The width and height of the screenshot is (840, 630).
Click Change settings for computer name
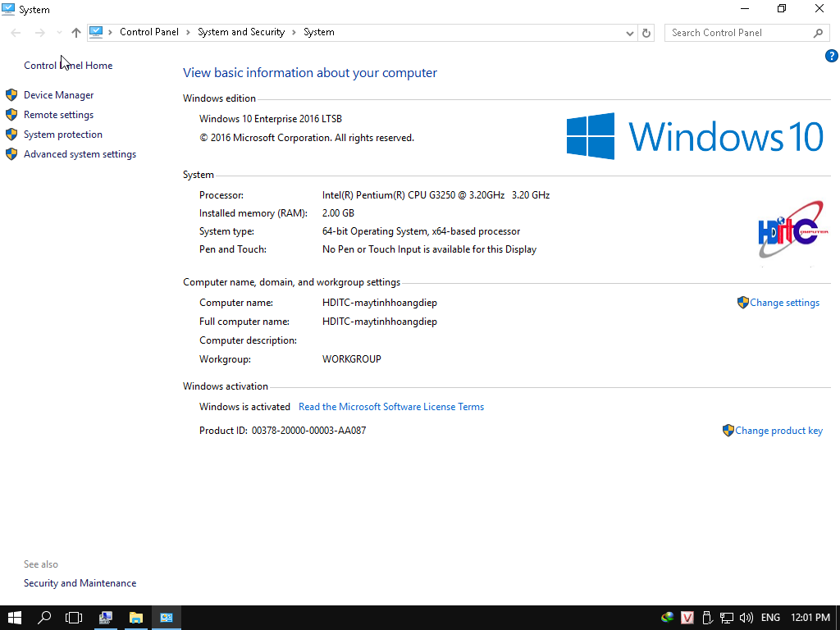[x=784, y=303]
